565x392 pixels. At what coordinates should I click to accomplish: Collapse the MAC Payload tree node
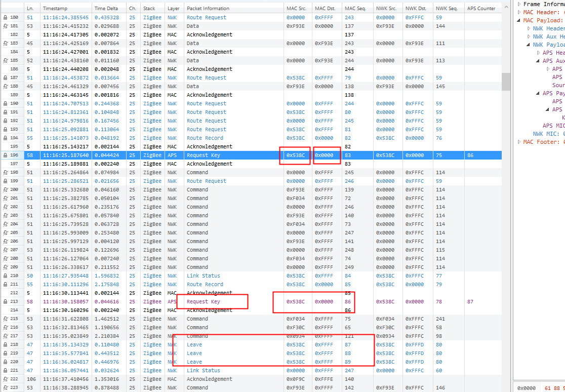pos(519,20)
